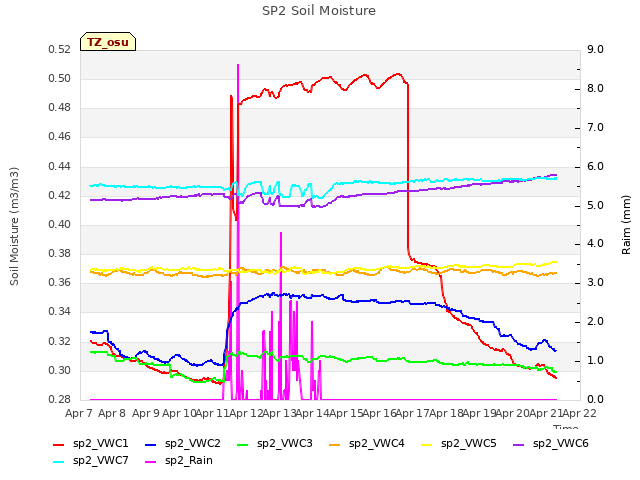The height and width of the screenshot is (480, 640).
Task: Click the green sp2_VWC3 legend swatch
Action: [x=242, y=445]
